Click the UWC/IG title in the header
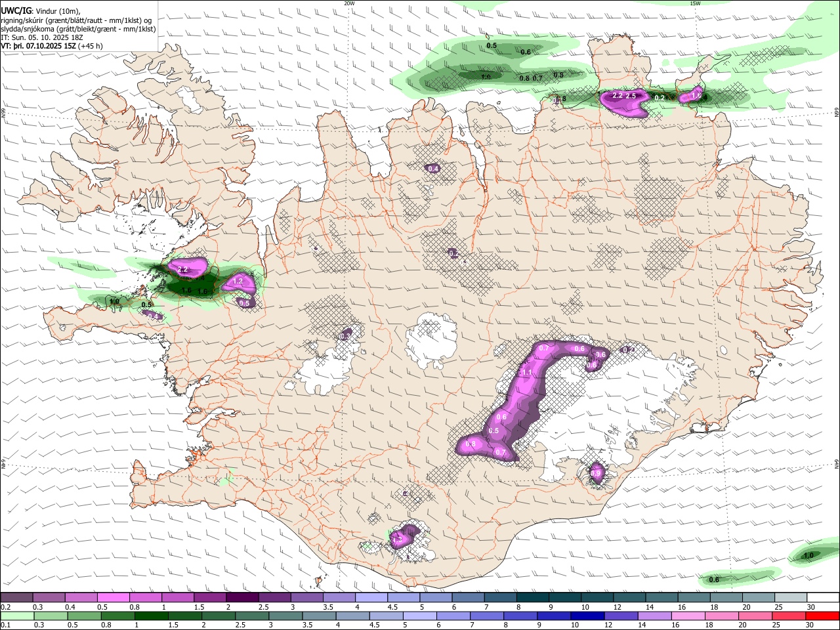The height and width of the screenshot is (630, 840). point(15,10)
